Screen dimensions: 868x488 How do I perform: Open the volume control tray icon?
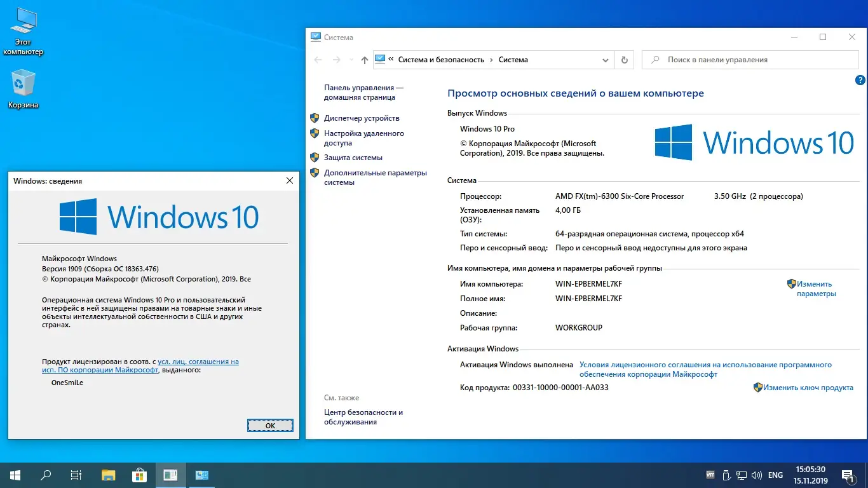click(756, 475)
